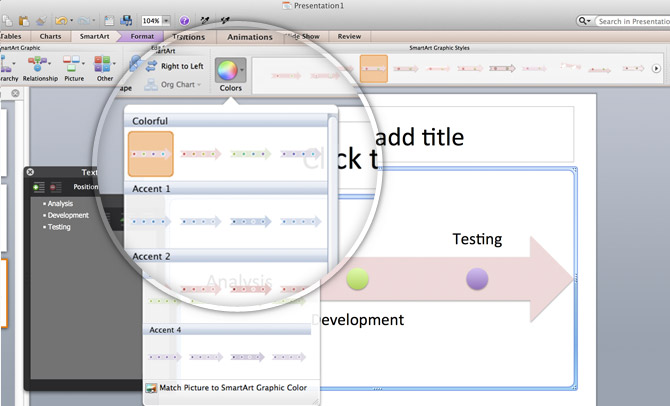The height and width of the screenshot is (406, 670).
Task: Click the Accent 4 section header
Action: pyautogui.click(x=228, y=330)
